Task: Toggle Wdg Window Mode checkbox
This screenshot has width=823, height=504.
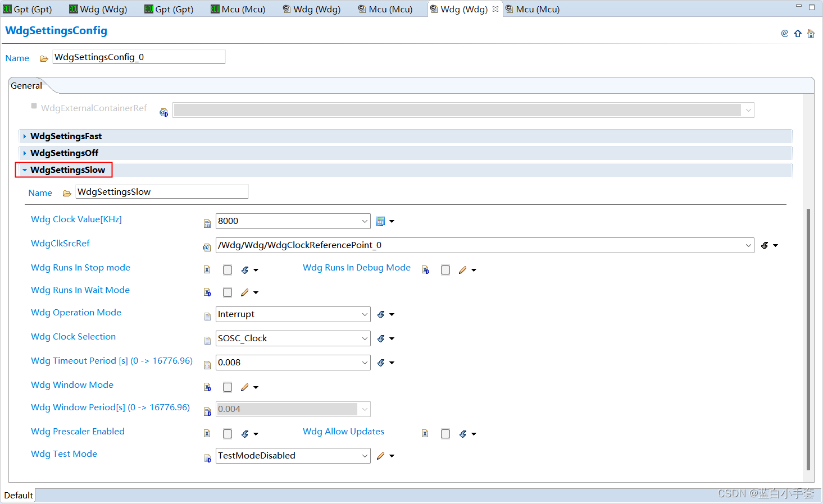Action: [x=228, y=387]
